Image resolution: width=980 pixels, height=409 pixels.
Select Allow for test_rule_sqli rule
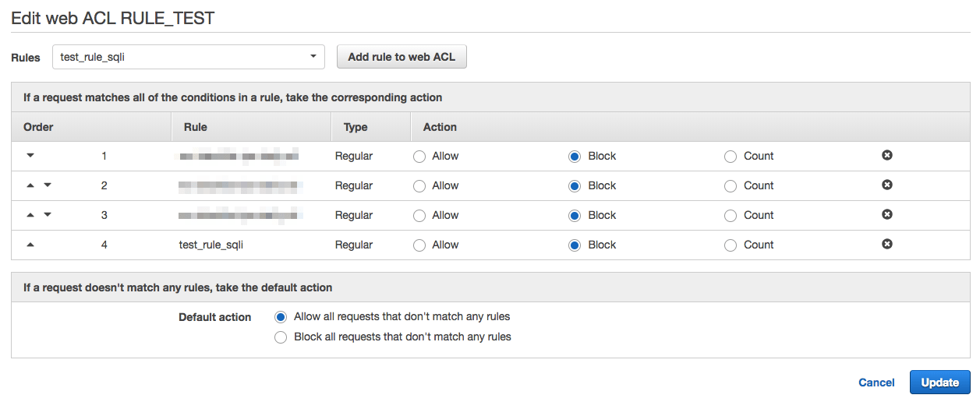click(419, 245)
